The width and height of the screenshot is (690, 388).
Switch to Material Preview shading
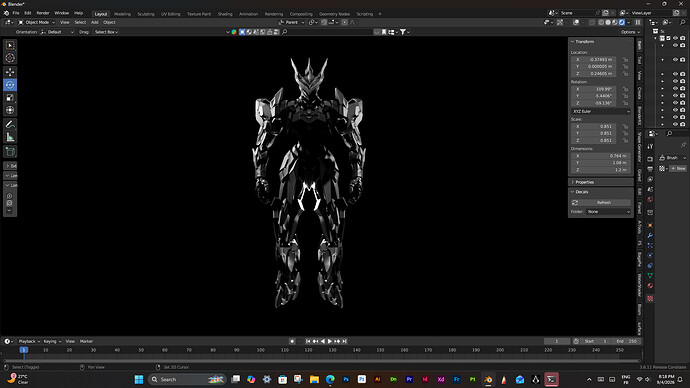pyautogui.click(x=615, y=22)
